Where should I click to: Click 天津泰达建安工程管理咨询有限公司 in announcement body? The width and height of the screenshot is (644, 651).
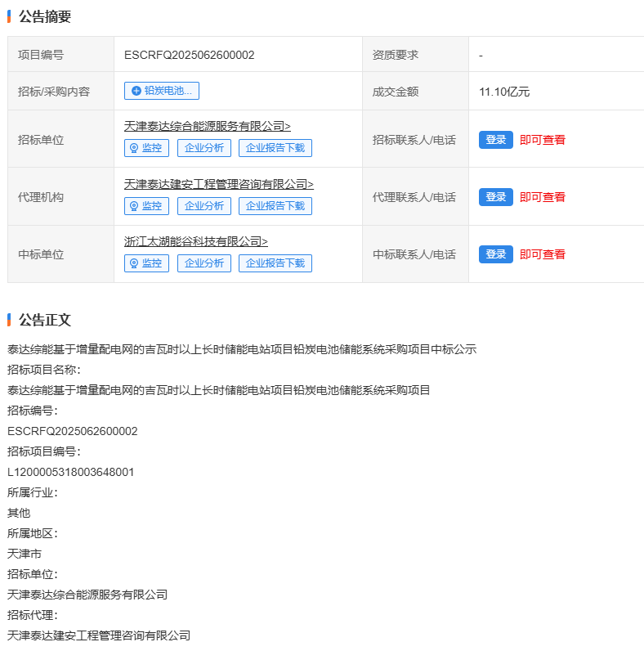click(x=99, y=635)
